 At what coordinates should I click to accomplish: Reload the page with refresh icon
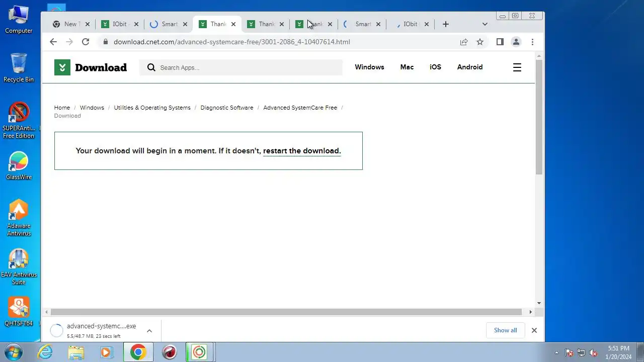[x=86, y=42]
